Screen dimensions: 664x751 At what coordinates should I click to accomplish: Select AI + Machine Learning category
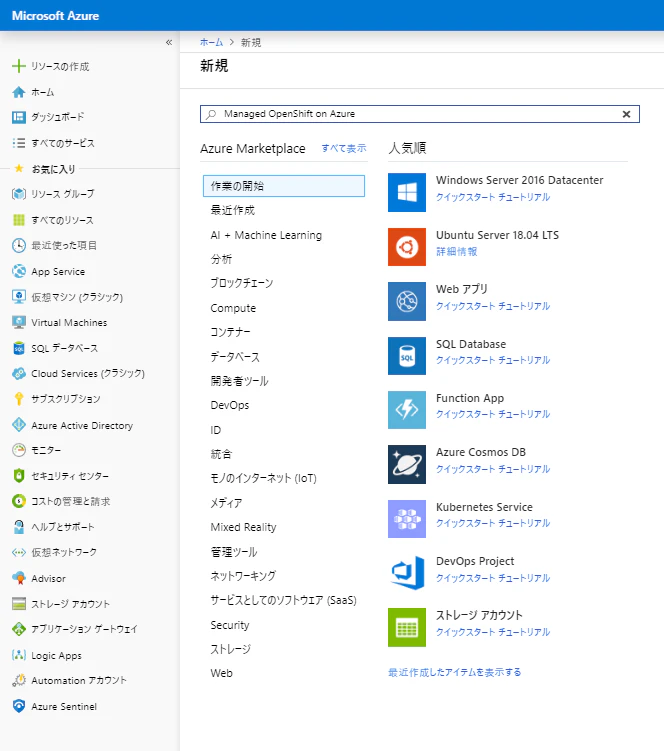point(266,235)
